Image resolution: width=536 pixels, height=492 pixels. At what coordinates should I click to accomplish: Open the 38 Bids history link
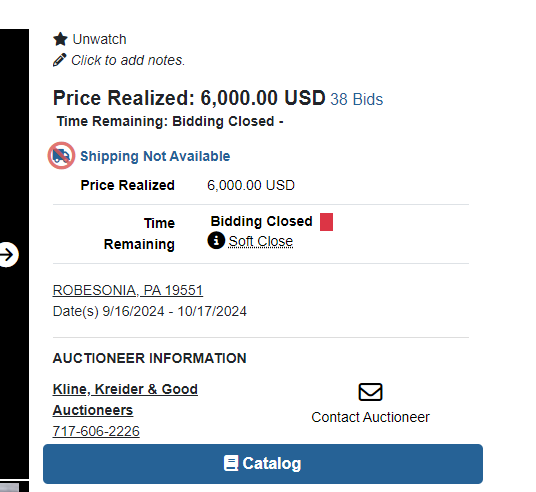[357, 99]
